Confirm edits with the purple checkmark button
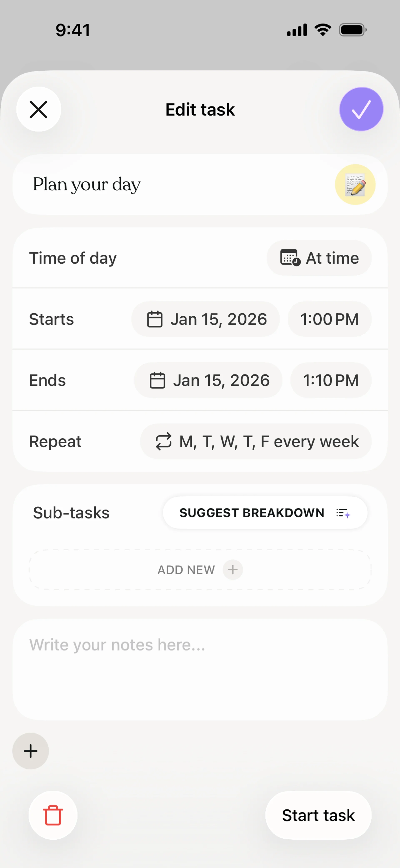Image resolution: width=400 pixels, height=868 pixels. click(x=361, y=109)
